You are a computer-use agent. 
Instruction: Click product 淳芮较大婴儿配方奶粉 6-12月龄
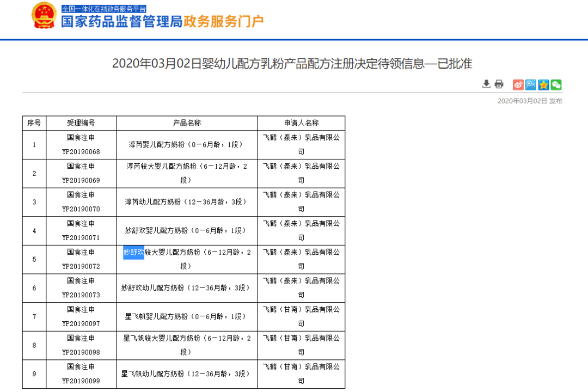[x=187, y=173]
